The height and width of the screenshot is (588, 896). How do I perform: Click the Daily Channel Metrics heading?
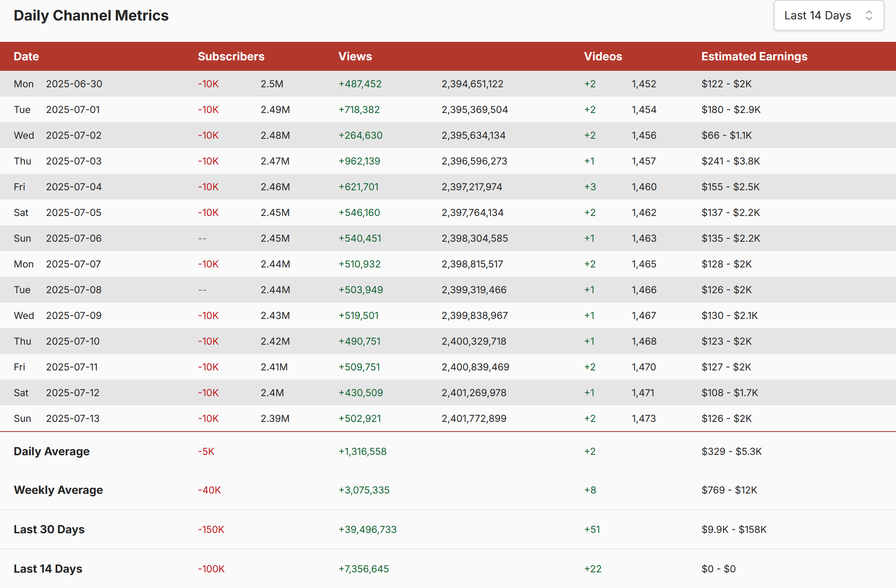pyautogui.click(x=91, y=15)
